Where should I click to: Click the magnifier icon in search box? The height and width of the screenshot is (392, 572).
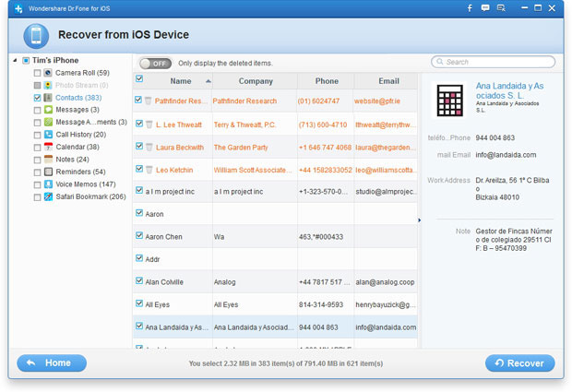pyautogui.click(x=440, y=62)
